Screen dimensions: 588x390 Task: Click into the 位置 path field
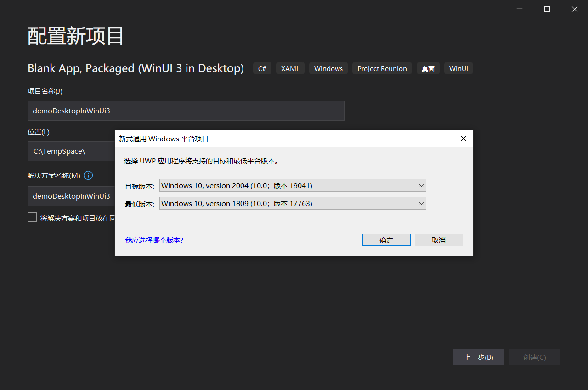point(71,151)
